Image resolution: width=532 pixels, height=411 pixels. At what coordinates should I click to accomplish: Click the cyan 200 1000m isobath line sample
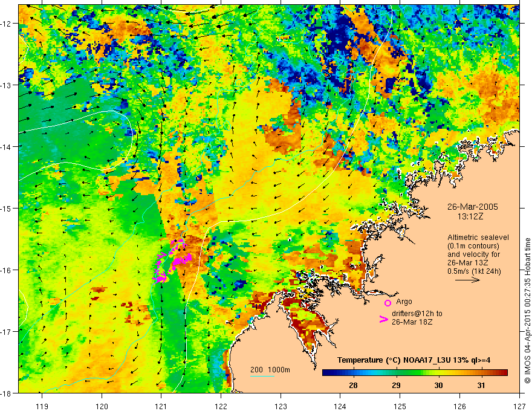[262, 376]
